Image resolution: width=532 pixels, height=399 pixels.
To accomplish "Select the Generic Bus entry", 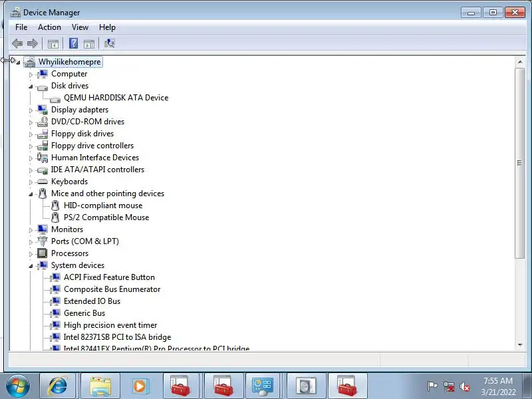I will (84, 313).
